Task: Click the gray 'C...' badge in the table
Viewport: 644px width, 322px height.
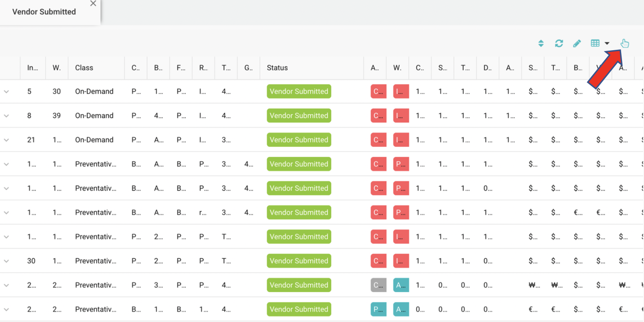Action: pyautogui.click(x=378, y=285)
